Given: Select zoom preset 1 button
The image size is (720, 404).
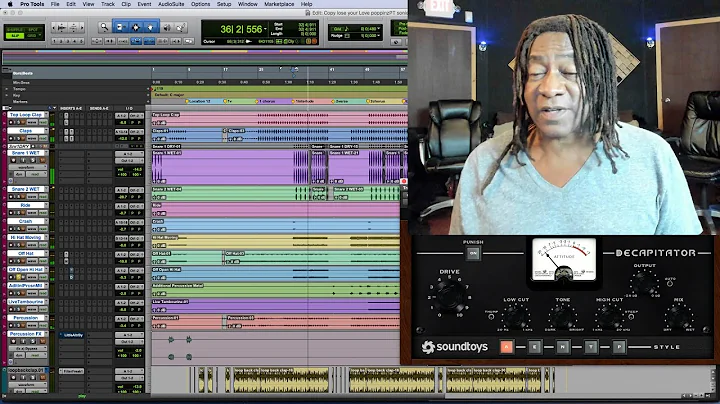Looking at the screenshot, I should click(x=55, y=41).
